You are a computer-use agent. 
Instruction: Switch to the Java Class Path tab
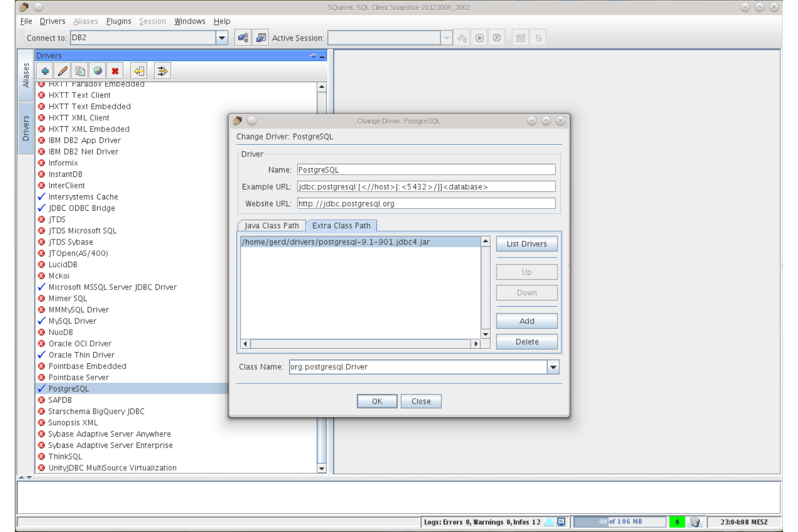(271, 225)
